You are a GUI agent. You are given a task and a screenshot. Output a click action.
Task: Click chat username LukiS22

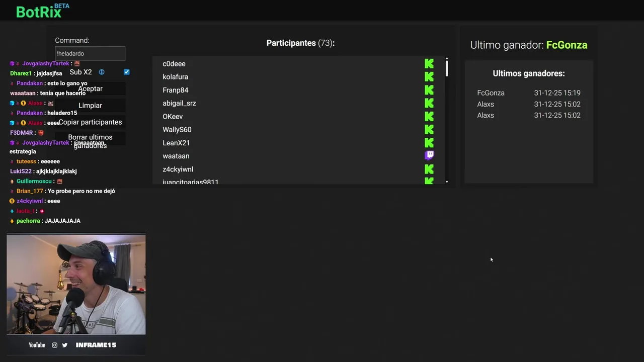[21, 171]
